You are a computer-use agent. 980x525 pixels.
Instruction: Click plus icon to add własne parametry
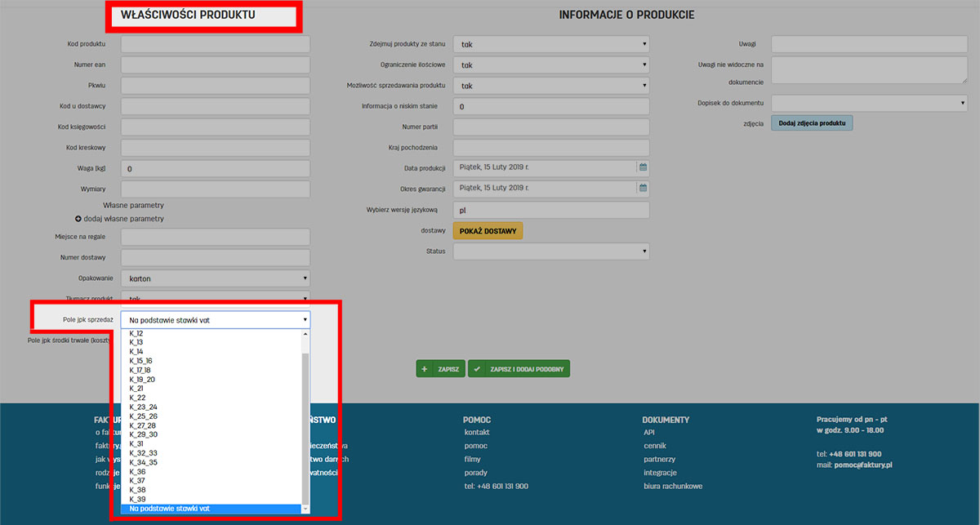(78, 219)
